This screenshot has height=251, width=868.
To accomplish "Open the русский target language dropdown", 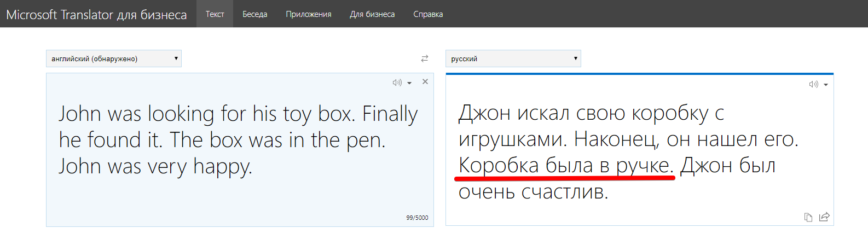I will pos(513,59).
